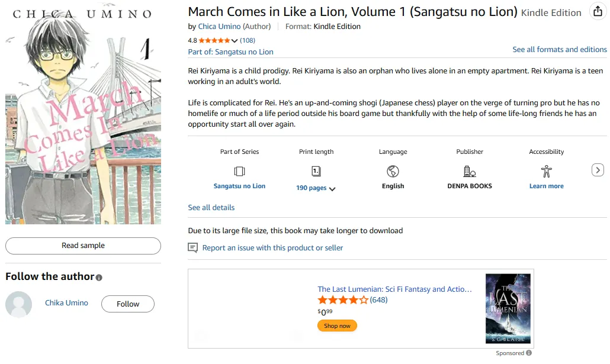Click the share icon beside the title
The height and width of the screenshot is (364, 610).
(x=598, y=12)
